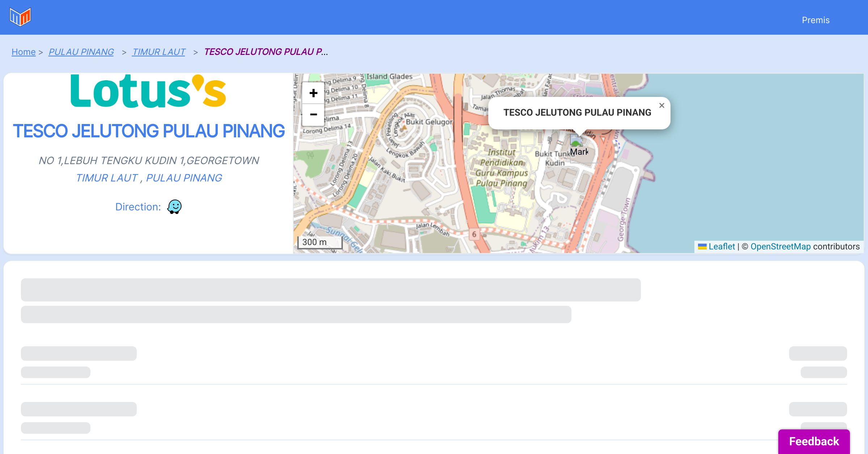The width and height of the screenshot is (868, 454).
Task: Zoom out on the map
Action: click(x=313, y=115)
